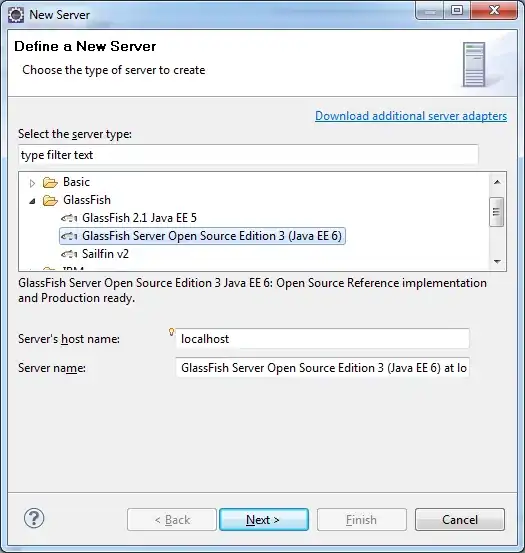Click the Server's host name field
This screenshot has height=553, width=525.
point(323,339)
